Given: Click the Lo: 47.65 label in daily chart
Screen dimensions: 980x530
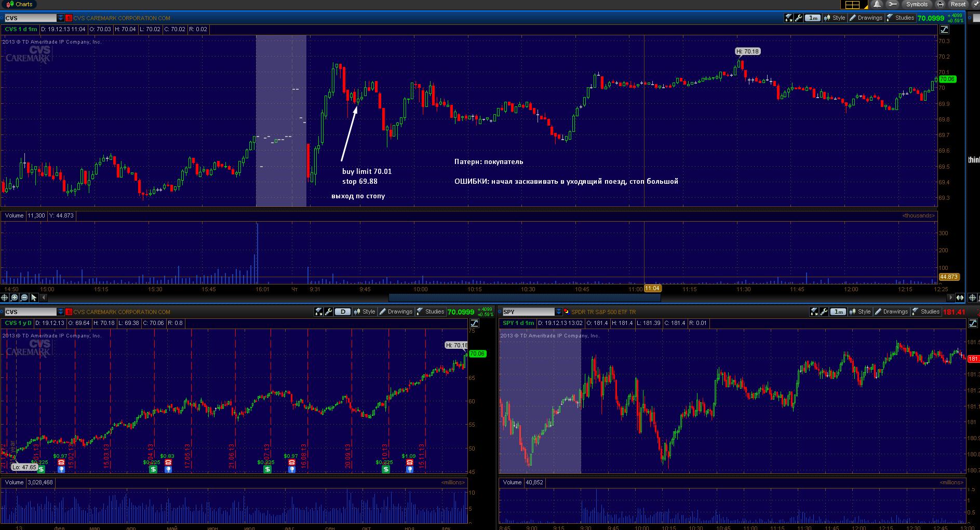Looking at the screenshot, I should (x=25, y=467).
